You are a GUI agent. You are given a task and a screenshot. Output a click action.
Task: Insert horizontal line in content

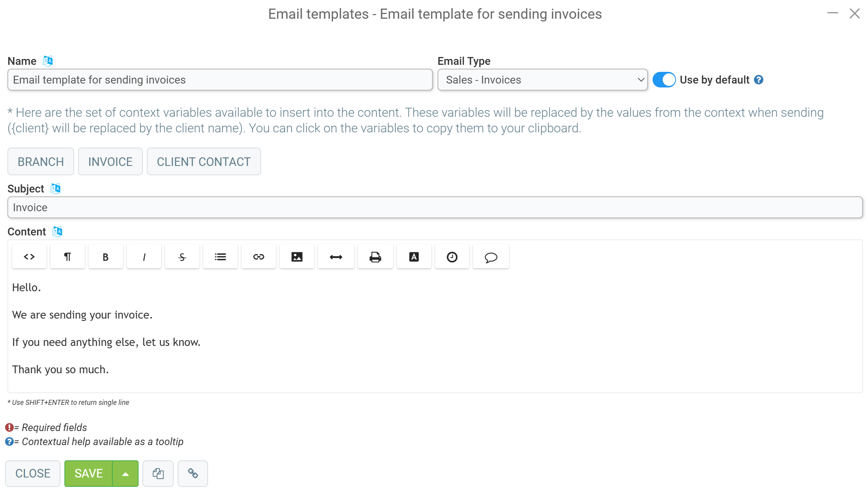tap(336, 257)
